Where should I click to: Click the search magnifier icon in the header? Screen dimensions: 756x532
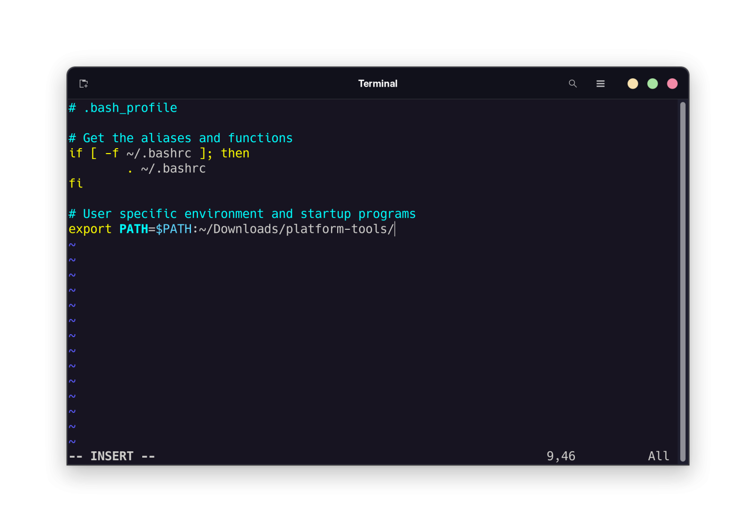[x=572, y=84]
